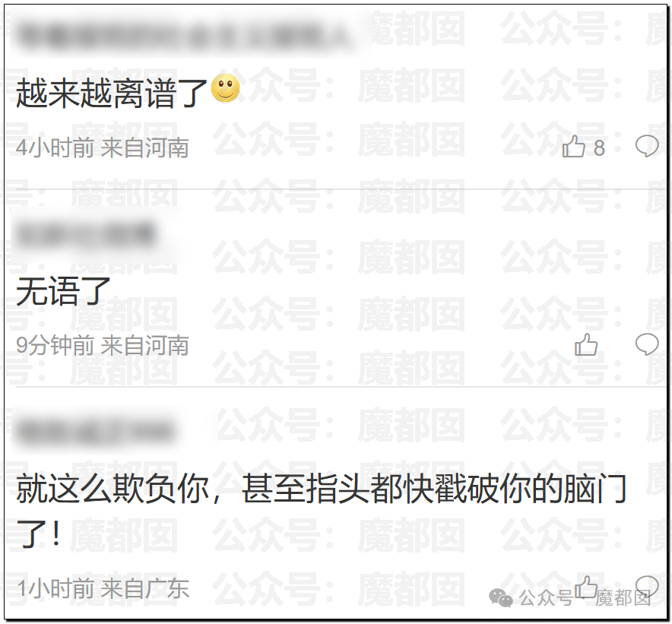
Task: Click the "魔都囡" account name bottom right
Action: point(623,598)
